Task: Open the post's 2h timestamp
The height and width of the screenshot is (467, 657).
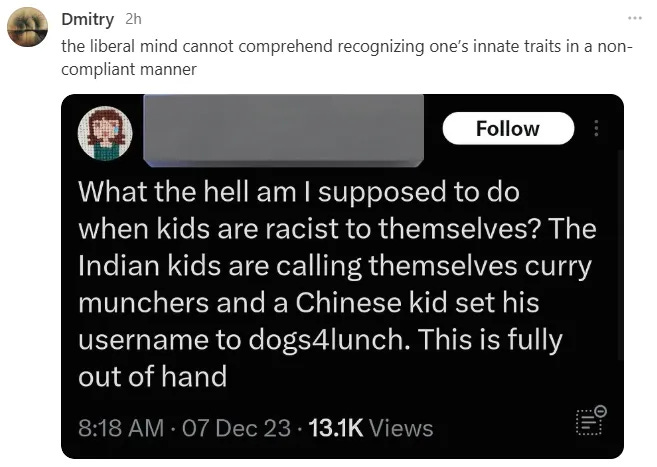Action: [x=133, y=19]
